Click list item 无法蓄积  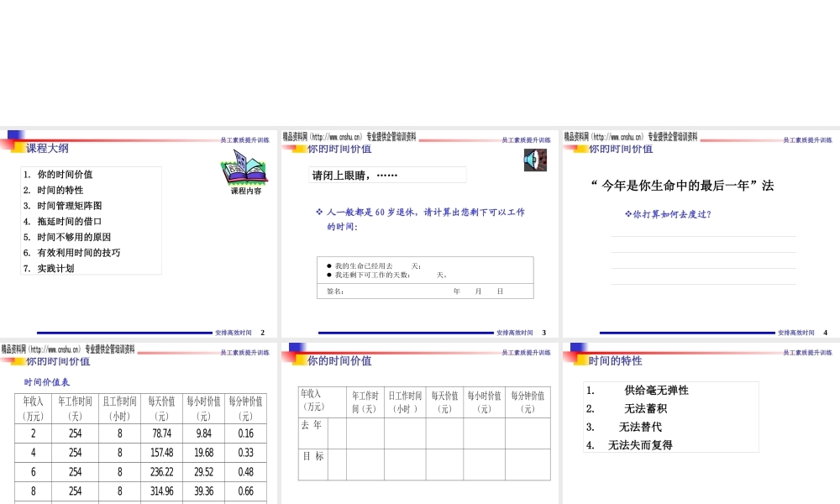(x=645, y=409)
